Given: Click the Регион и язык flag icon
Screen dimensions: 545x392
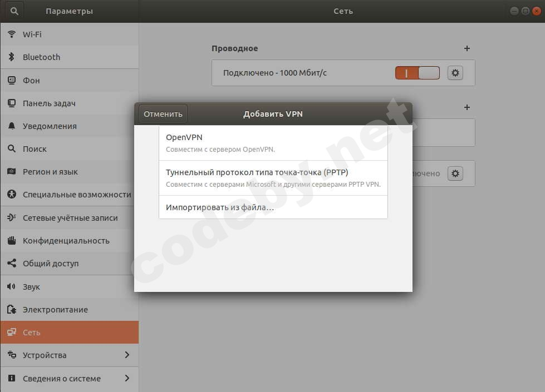Looking at the screenshot, I should click(12, 171).
